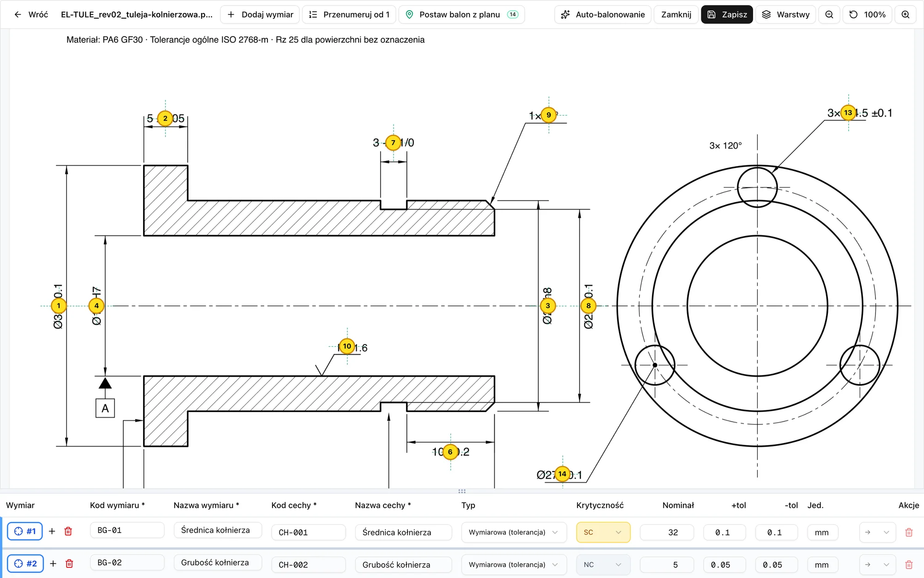This screenshot has height=578, width=924.
Task: Select balloon 4 on the drawing
Action: (97, 306)
